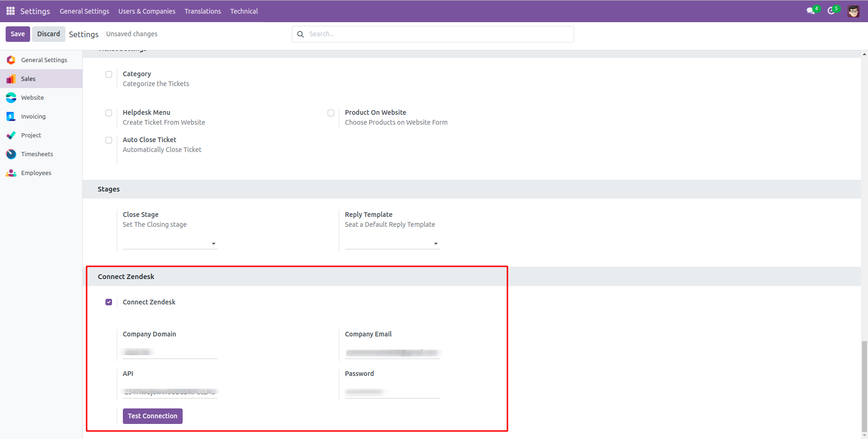This screenshot has width=868, height=439.
Task: Click the Company Domain input field
Action: click(170, 352)
